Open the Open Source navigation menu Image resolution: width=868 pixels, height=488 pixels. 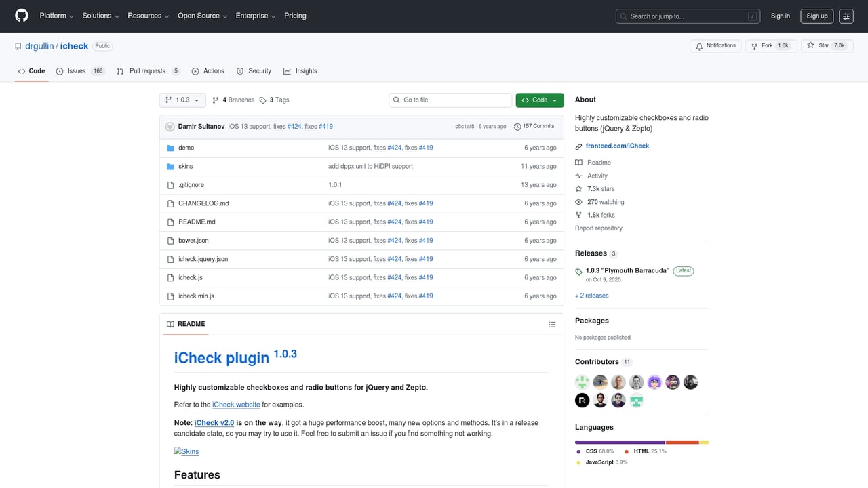click(202, 16)
